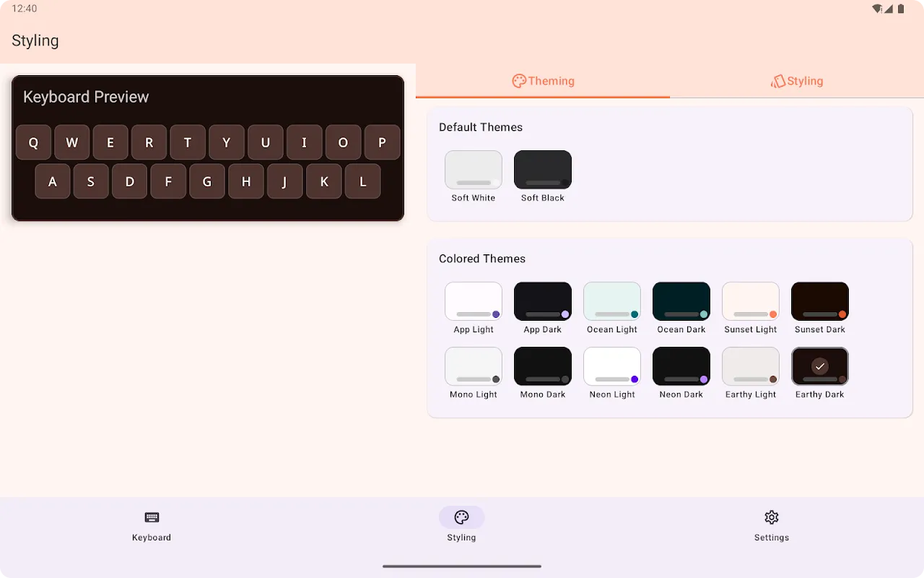Apply the App Light theme
The height and width of the screenshot is (578, 924).
click(474, 301)
